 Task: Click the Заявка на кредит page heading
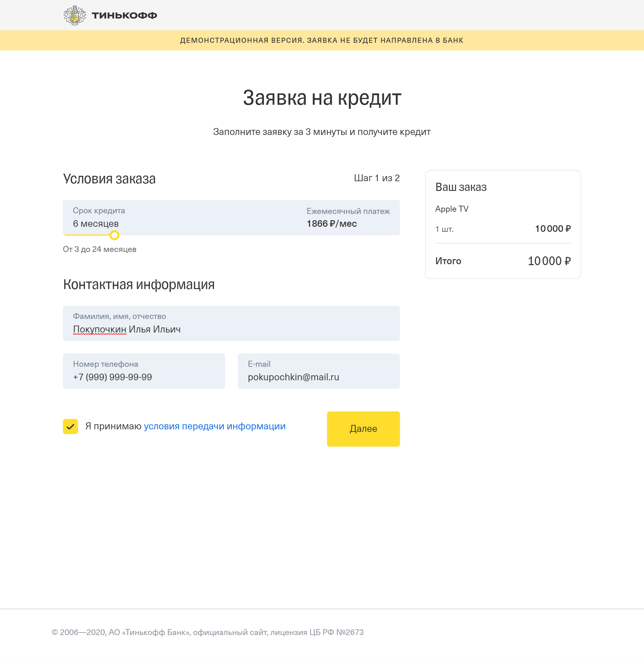322,98
